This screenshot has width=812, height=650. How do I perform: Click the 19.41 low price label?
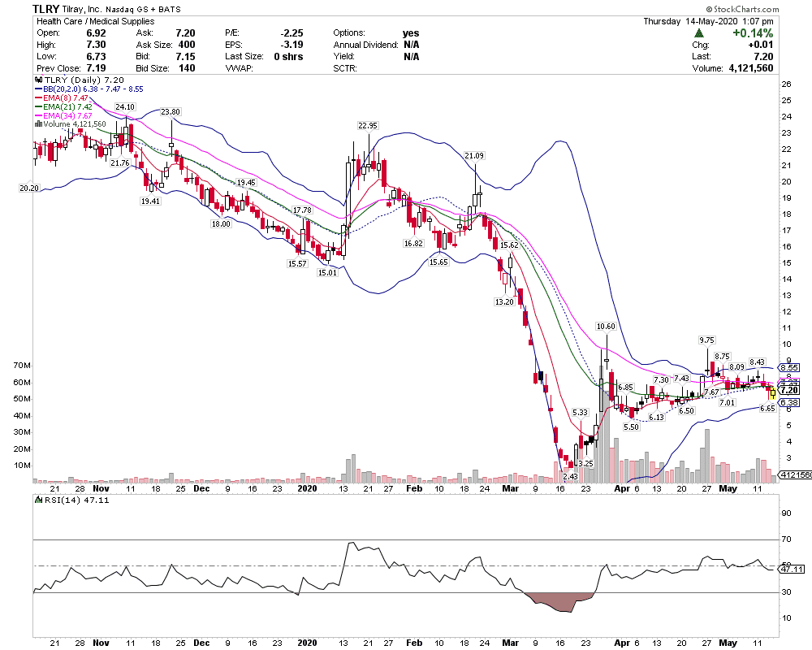(150, 201)
